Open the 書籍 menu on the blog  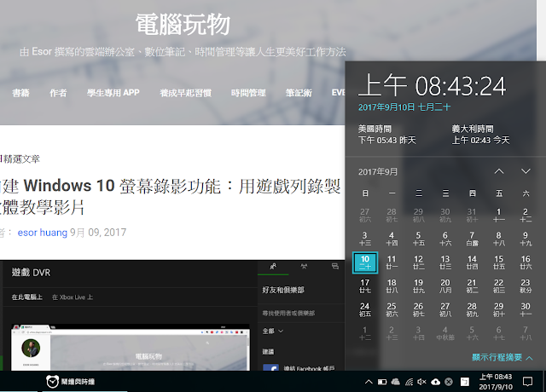20,93
